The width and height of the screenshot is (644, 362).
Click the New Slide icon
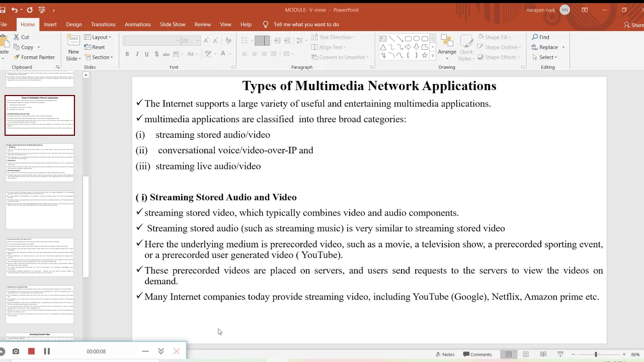click(x=73, y=41)
